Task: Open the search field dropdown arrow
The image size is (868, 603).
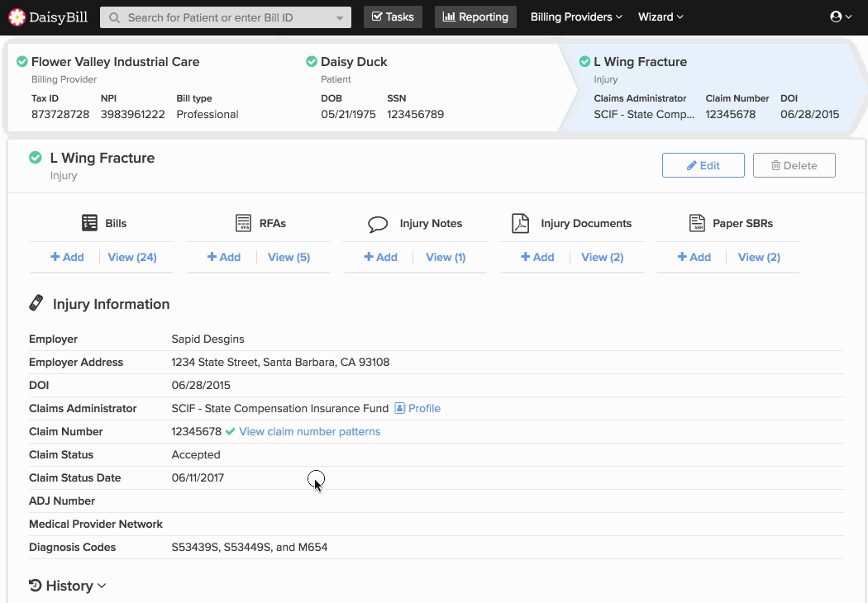Action: (x=339, y=17)
